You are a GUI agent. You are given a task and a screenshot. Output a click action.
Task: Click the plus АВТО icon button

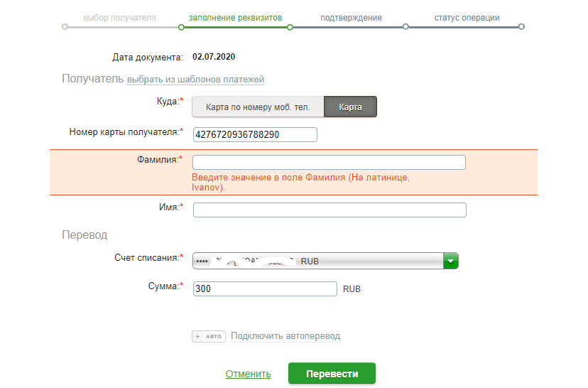pyautogui.click(x=209, y=337)
